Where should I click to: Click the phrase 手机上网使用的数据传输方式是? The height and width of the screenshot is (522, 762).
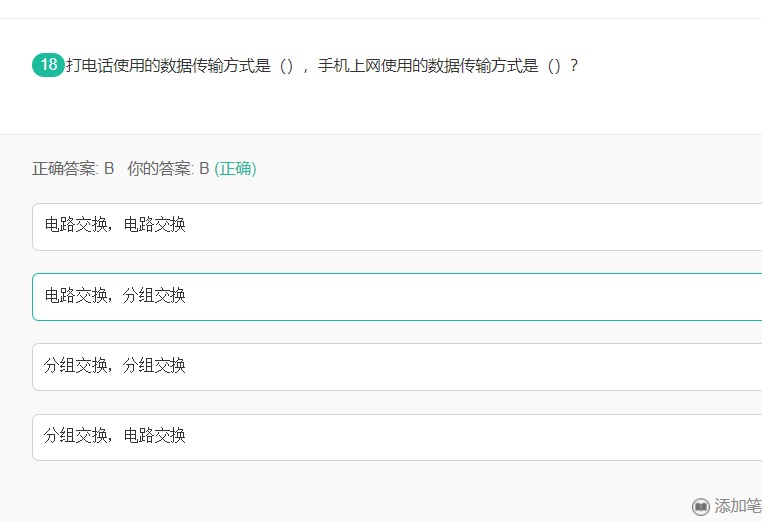[x=428, y=65]
